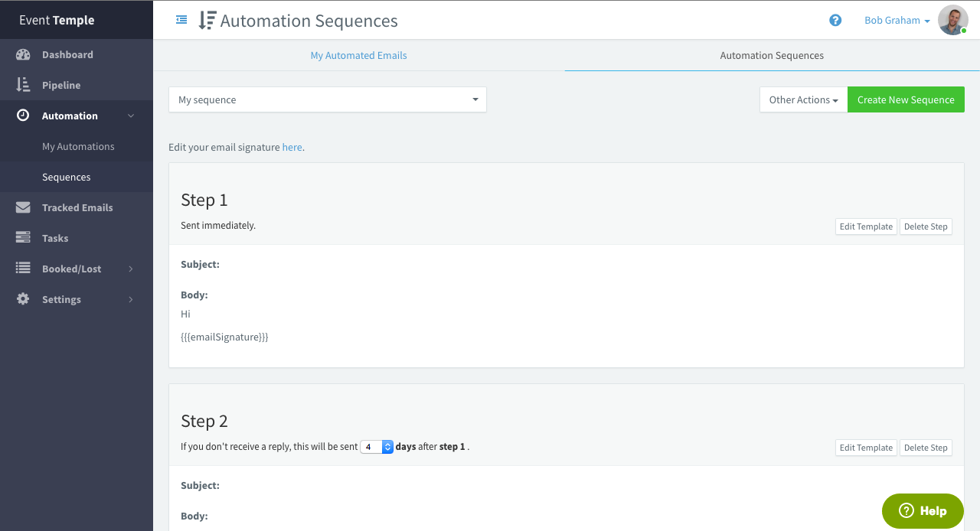Open the Bob Graham user menu

tap(897, 21)
